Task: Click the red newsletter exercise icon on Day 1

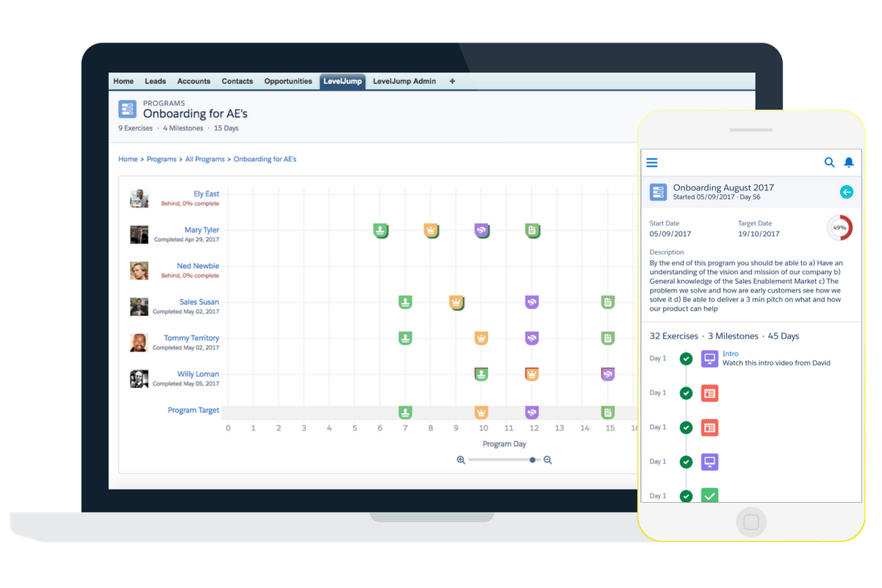Action: [709, 392]
